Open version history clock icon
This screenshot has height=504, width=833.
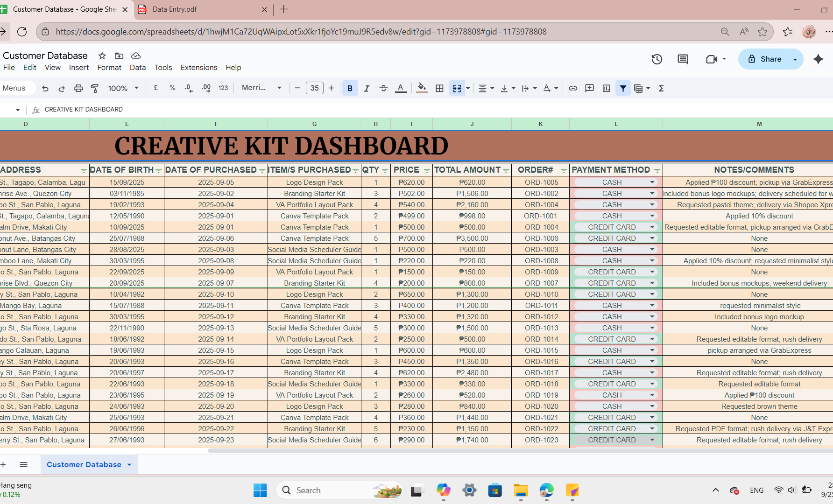(657, 59)
